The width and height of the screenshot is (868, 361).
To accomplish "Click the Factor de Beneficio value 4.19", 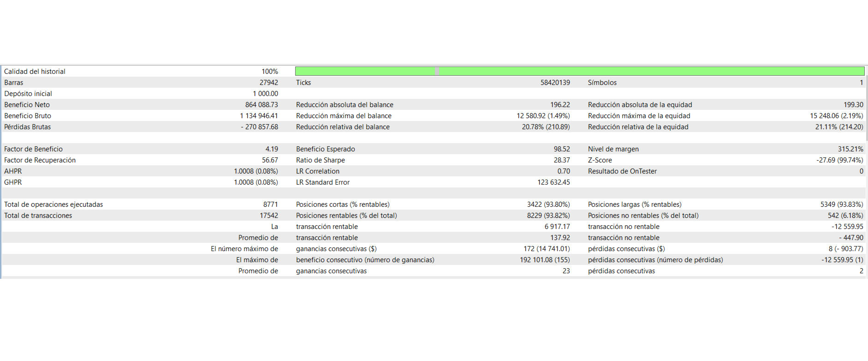I will [272, 149].
